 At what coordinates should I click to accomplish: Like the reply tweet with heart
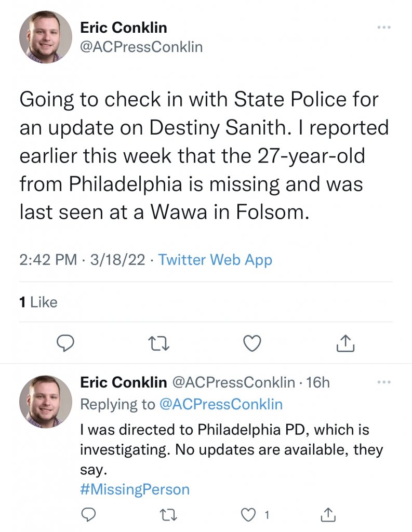click(249, 515)
